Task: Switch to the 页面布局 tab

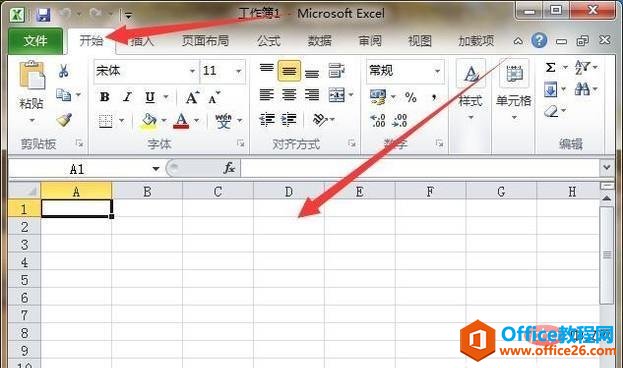Action: pyautogui.click(x=205, y=41)
